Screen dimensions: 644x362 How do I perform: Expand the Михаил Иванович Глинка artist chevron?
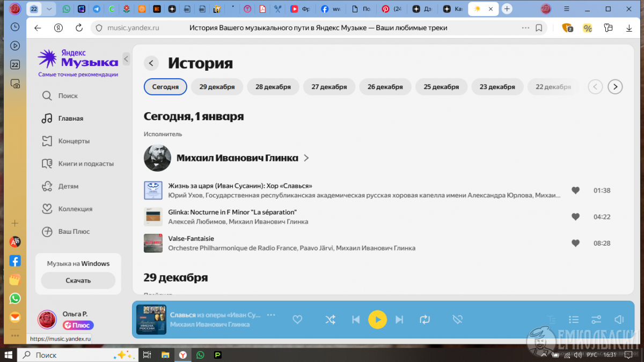(x=306, y=158)
